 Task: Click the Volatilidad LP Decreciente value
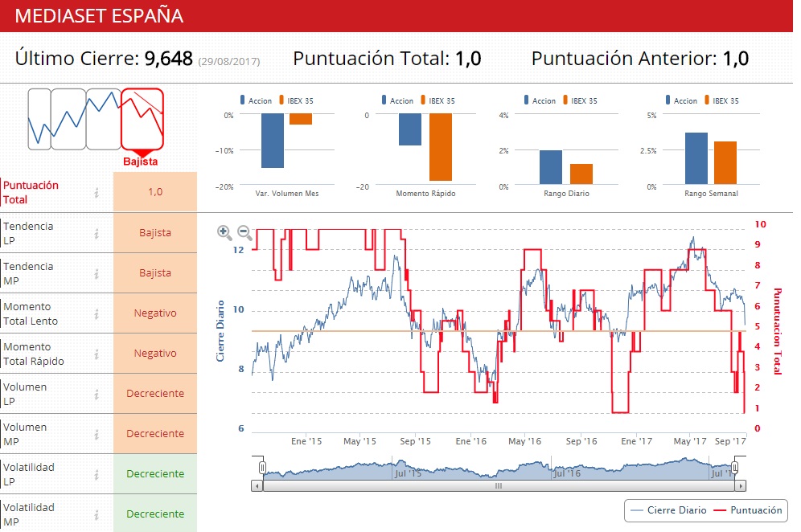tap(155, 474)
